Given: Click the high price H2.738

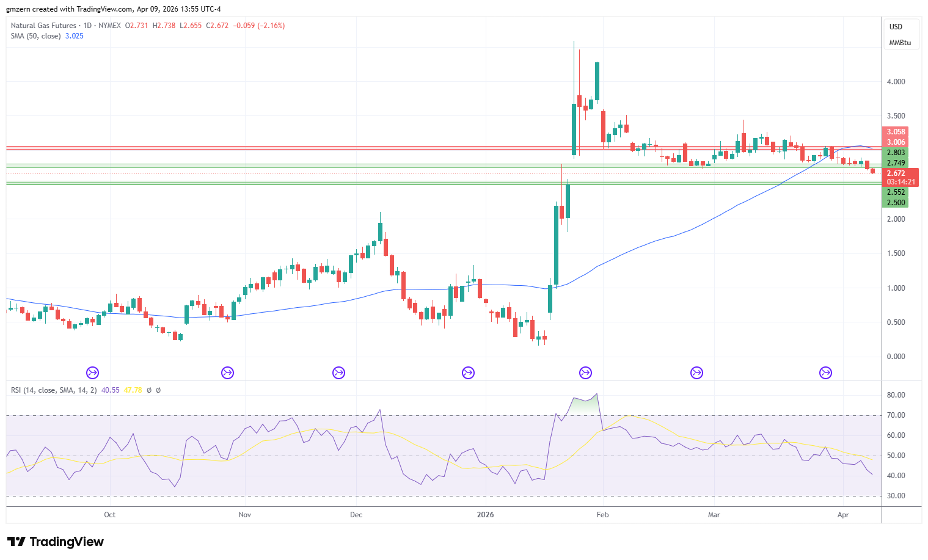Looking at the screenshot, I should (x=164, y=26).
